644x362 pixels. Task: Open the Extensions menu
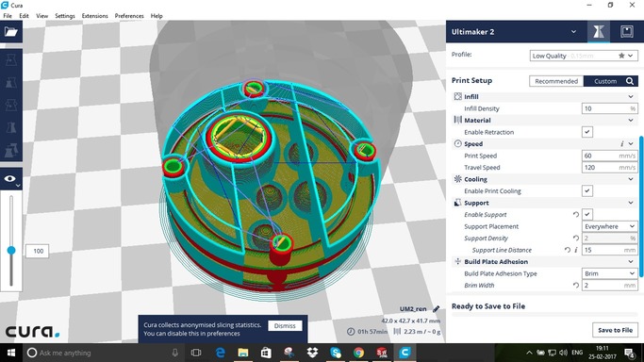[x=94, y=16]
